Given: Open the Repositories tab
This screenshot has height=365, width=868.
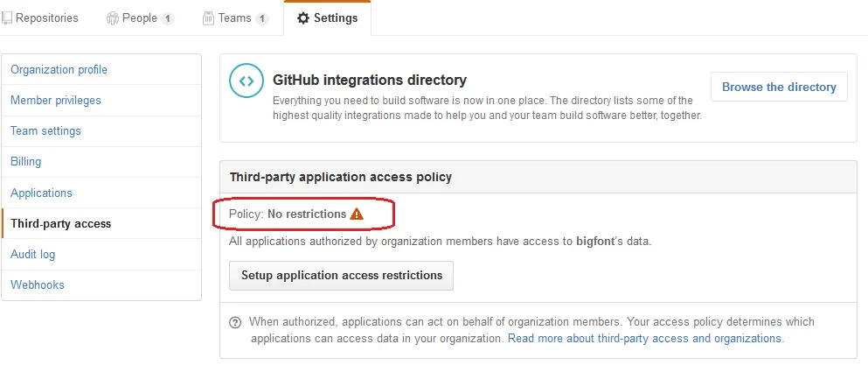Looking at the screenshot, I should pos(46,18).
